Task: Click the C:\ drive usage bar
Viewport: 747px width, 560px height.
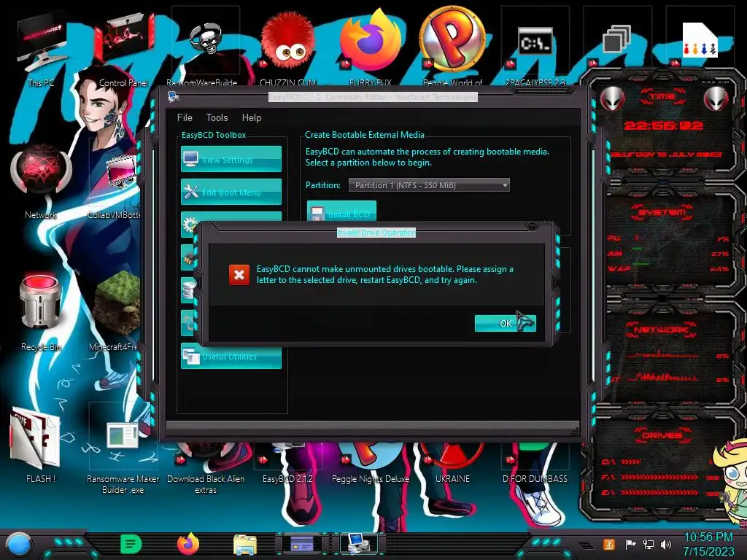Action: coord(631,462)
